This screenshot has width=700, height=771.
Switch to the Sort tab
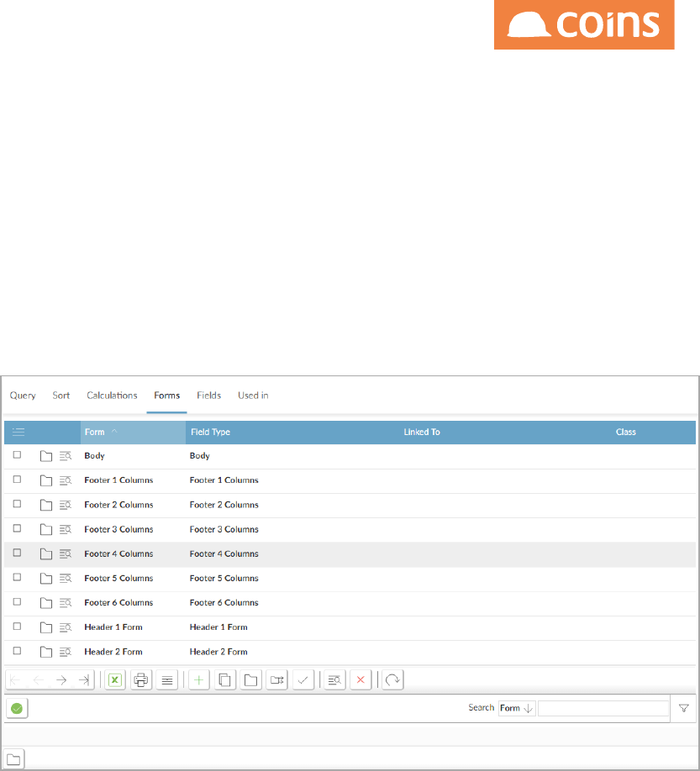coord(61,396)
